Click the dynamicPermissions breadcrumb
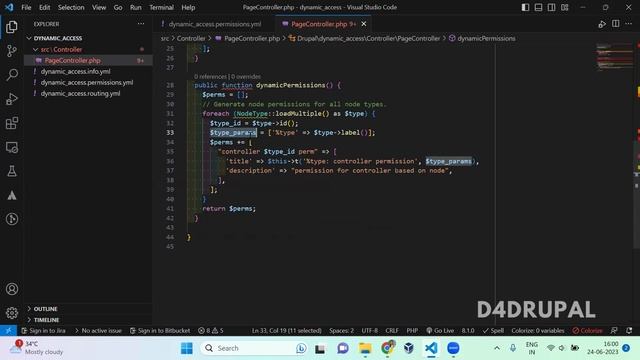 [x=486, y=38]
